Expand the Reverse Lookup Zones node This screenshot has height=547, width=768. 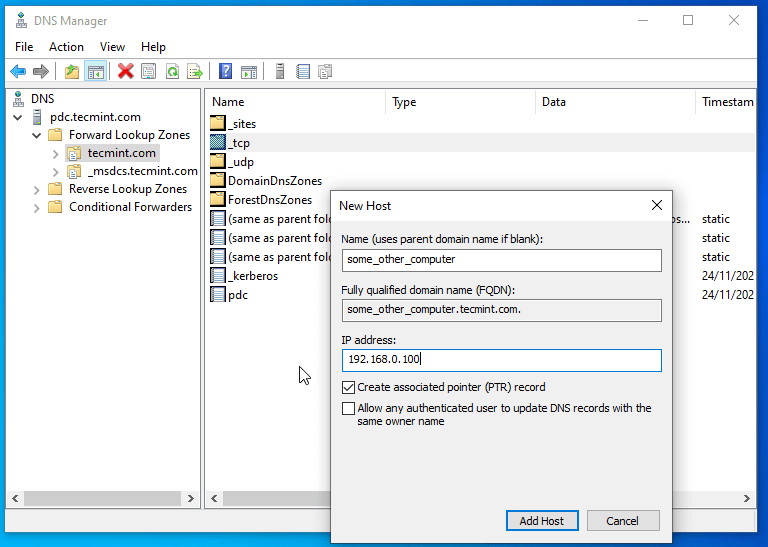click(x=37, y=189)
